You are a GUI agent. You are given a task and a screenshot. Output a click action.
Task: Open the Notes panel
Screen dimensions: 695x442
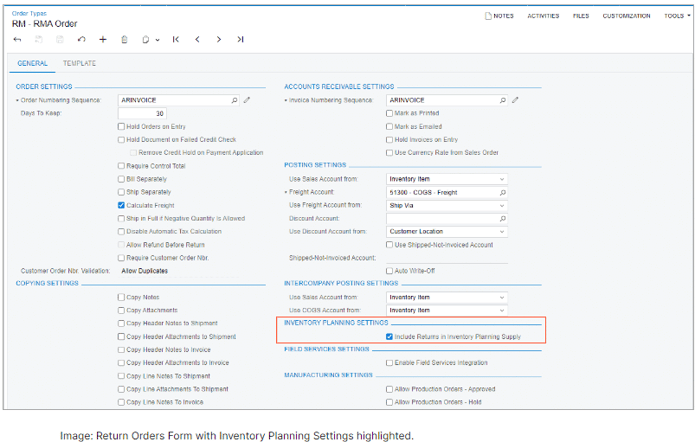tap(499, 16)
